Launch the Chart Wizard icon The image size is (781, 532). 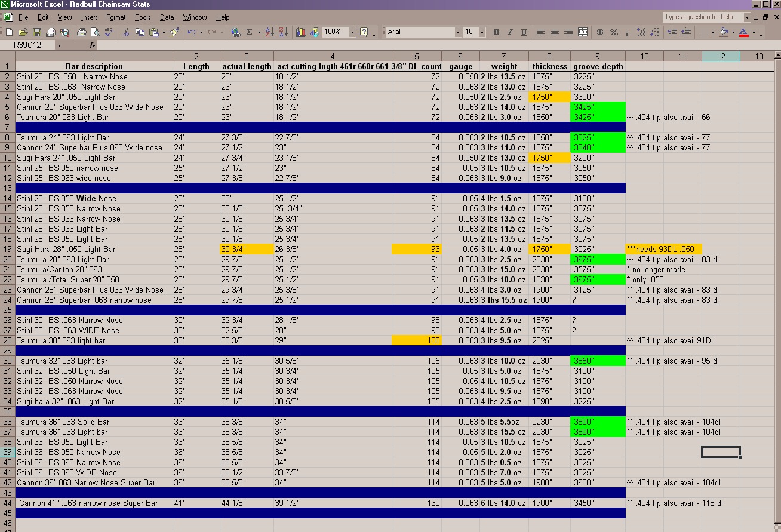tap(300, 32)
